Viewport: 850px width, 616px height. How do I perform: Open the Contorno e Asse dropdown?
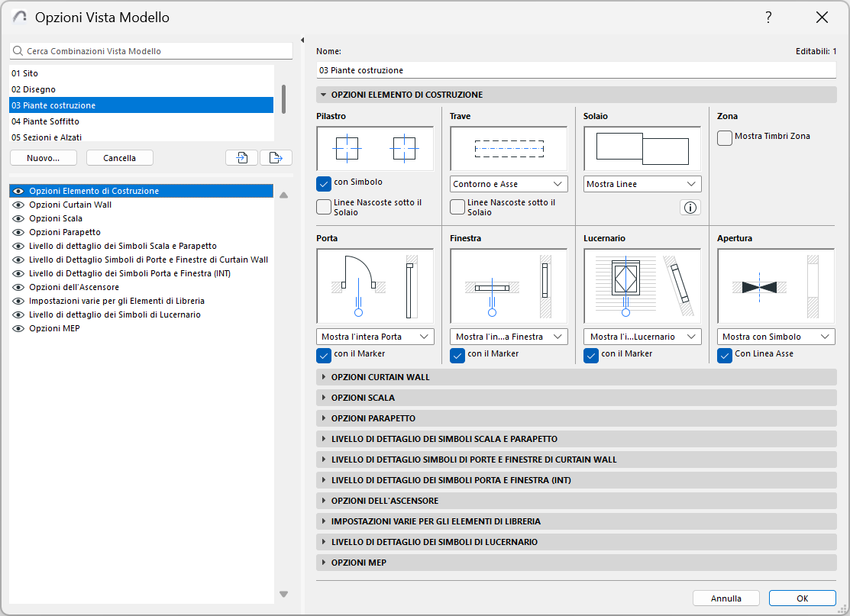508,184
